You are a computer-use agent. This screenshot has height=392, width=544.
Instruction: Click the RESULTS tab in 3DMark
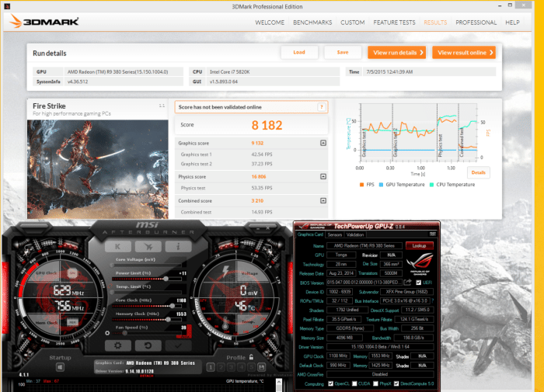(x=435, y=23)
